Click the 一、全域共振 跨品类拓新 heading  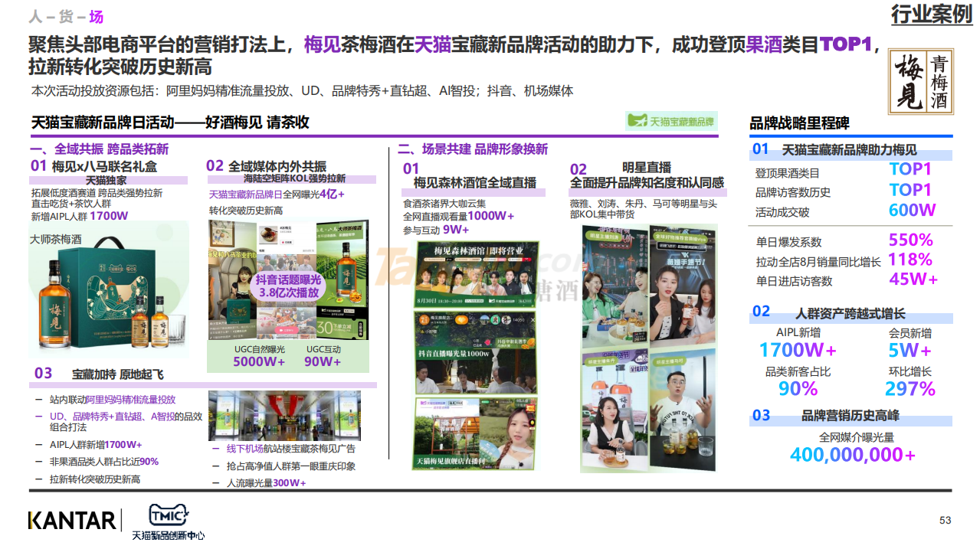click(x=99, y=149)
